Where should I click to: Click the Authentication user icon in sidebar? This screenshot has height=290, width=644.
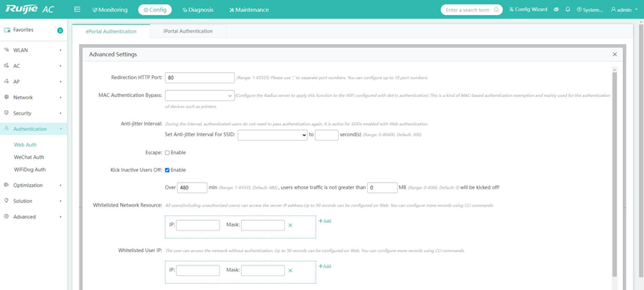[x=6, y=129]
